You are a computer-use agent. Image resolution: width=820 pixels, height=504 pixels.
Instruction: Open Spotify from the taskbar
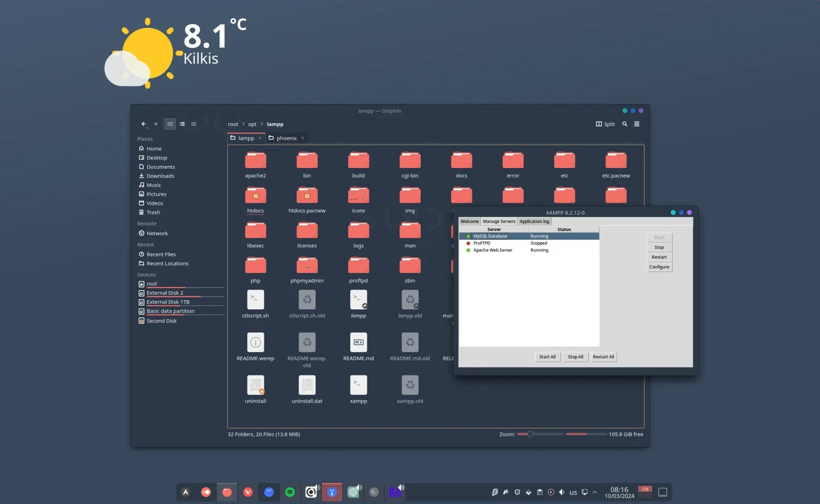coord(290,492)
